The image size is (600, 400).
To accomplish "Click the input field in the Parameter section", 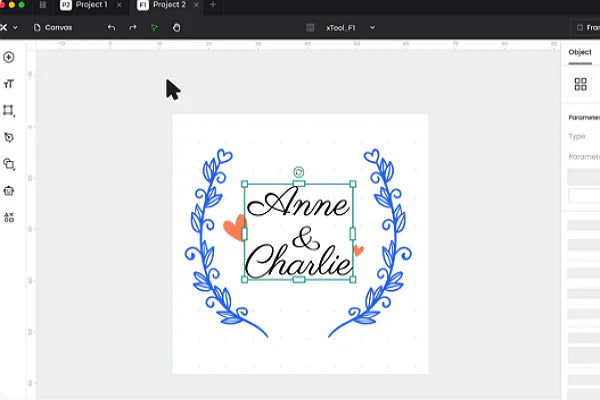I will [x=584, y=195].
